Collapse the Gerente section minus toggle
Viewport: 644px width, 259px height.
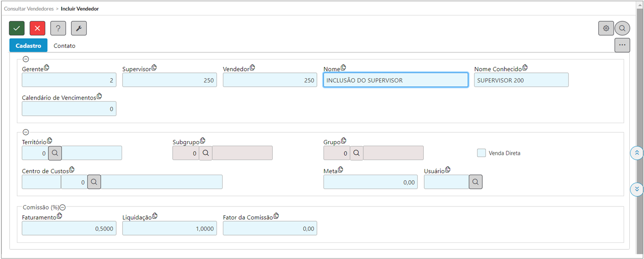click(x=26, y=59)
